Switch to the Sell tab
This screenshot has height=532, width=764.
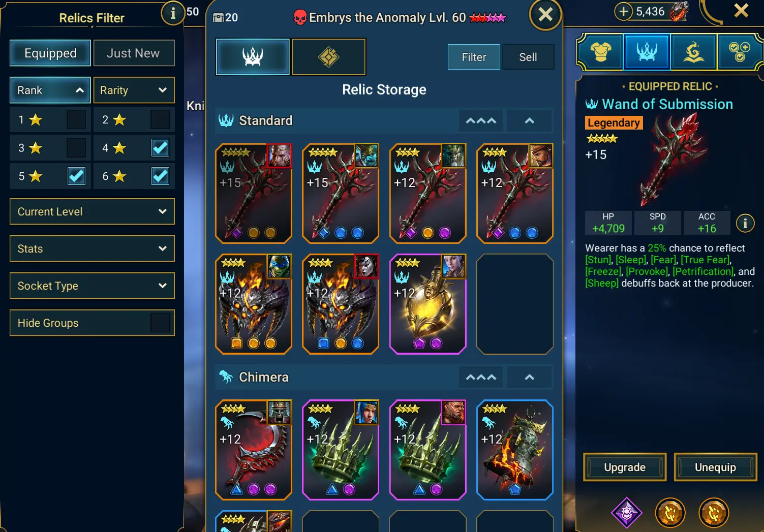528,57
